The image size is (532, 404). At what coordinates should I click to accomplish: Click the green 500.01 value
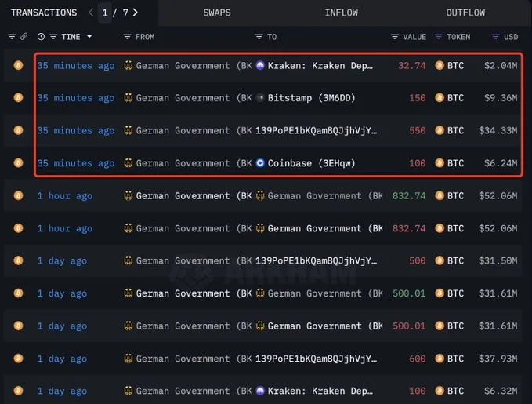point(409,293)
